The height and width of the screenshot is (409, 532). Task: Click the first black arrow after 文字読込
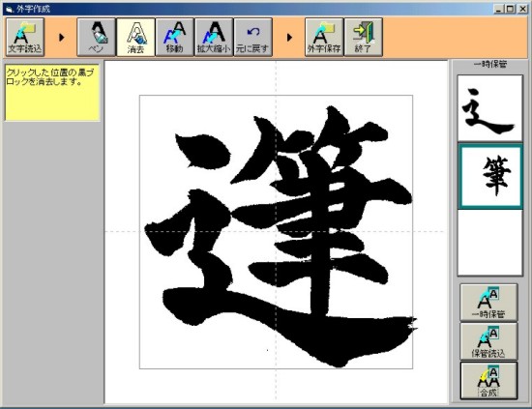[61, 37]
